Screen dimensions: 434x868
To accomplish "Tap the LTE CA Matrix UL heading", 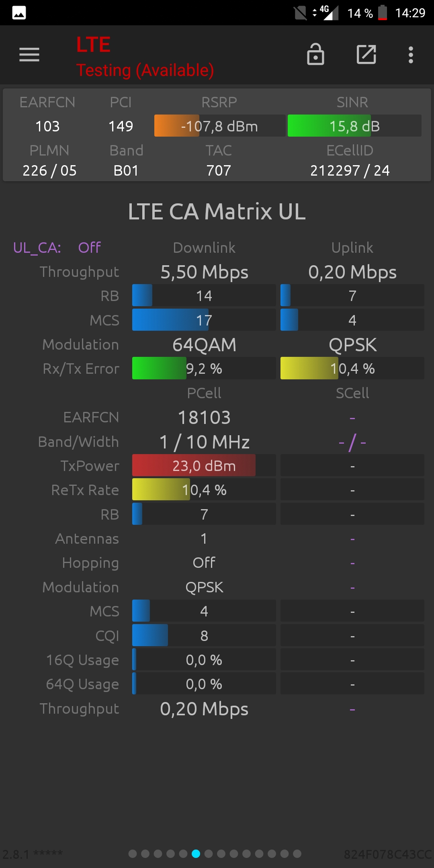I will 217,211.
